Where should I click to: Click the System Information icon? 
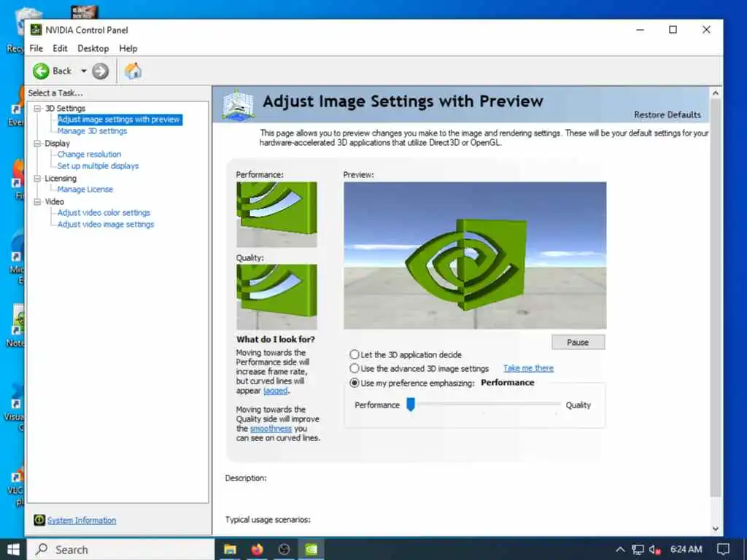(39, 520)
